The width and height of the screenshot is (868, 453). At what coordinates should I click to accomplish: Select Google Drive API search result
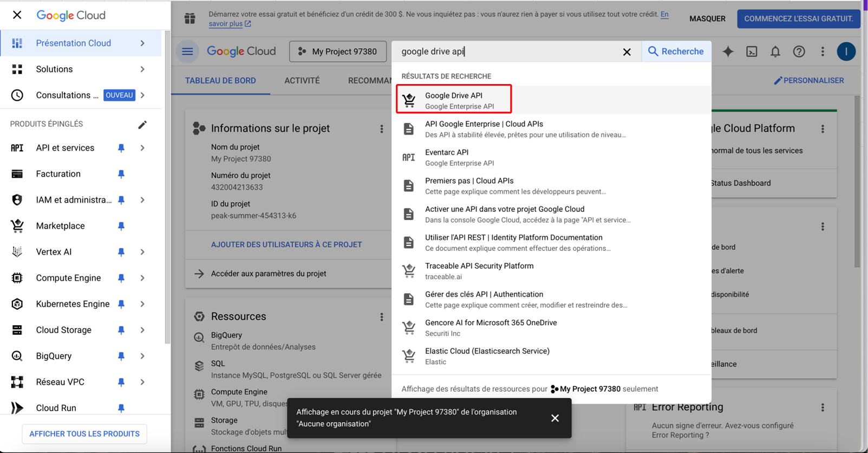pos(453,100)
